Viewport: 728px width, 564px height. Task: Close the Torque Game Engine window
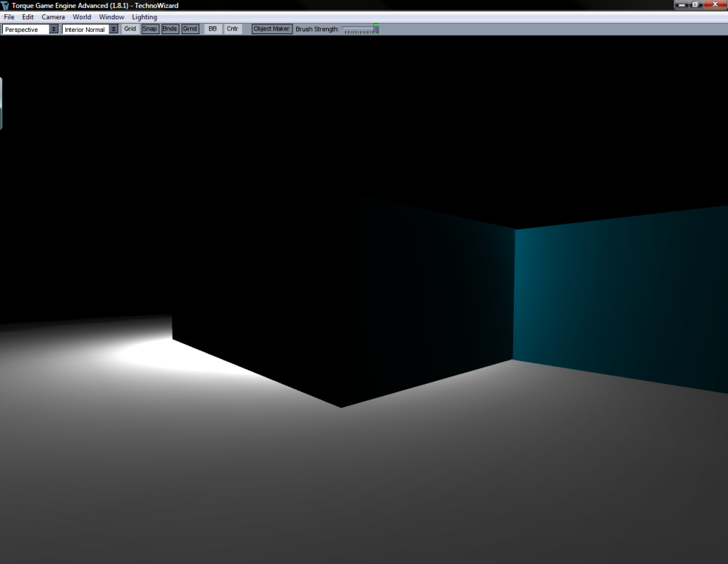715,4
